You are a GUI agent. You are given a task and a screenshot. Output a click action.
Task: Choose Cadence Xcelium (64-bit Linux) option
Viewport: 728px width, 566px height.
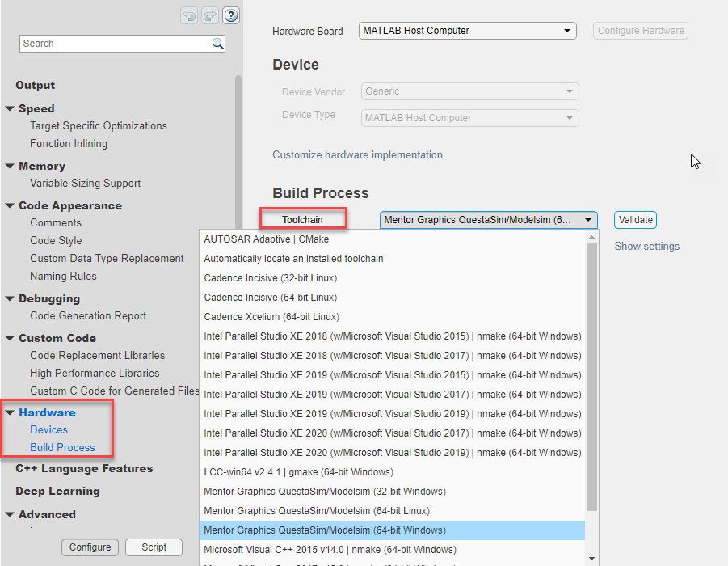(x=271, y=317)
